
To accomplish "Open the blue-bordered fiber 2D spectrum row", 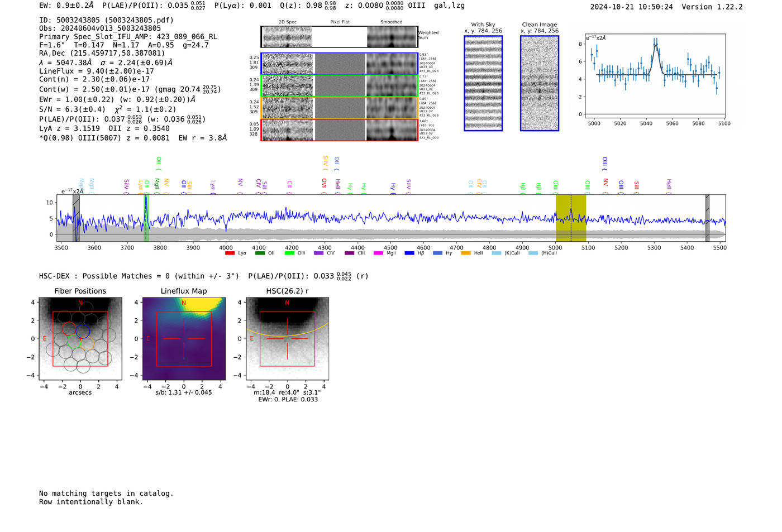I will [340, 64].
